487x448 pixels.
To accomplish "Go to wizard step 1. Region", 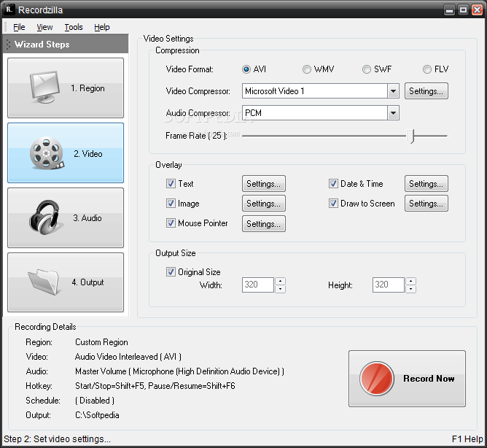I will [66, 88].
